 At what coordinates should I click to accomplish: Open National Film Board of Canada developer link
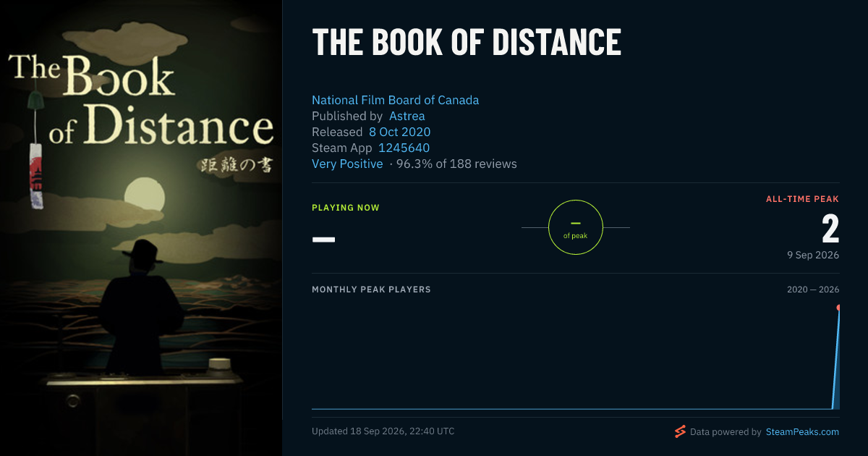(x=395, y=100)
